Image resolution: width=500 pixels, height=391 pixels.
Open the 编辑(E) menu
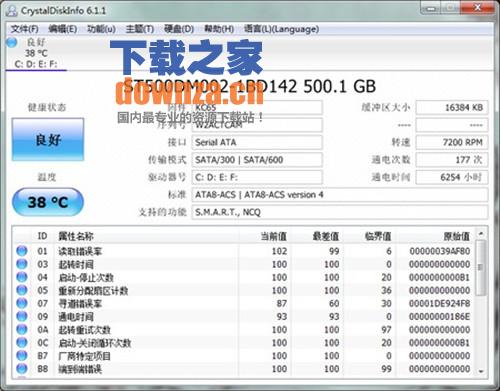click(x=63, y=29)
